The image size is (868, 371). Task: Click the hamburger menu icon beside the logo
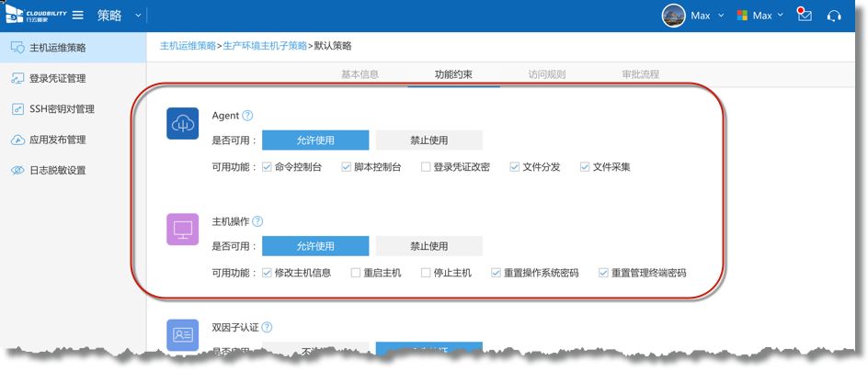78,16
